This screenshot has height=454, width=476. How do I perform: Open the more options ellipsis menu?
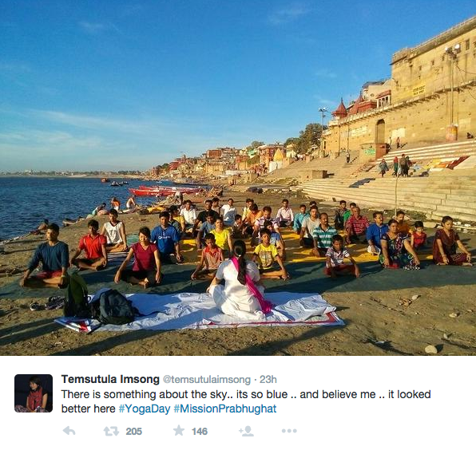point(289,431)
